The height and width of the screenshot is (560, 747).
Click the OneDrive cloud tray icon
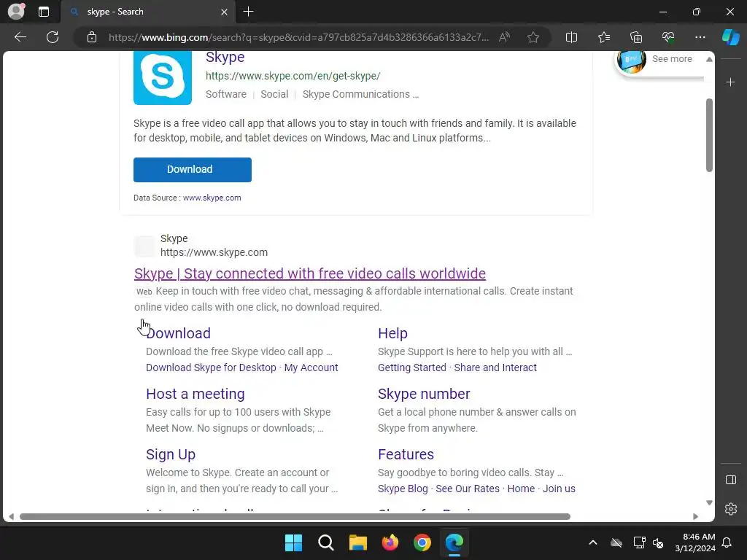[x=616, y=542]
